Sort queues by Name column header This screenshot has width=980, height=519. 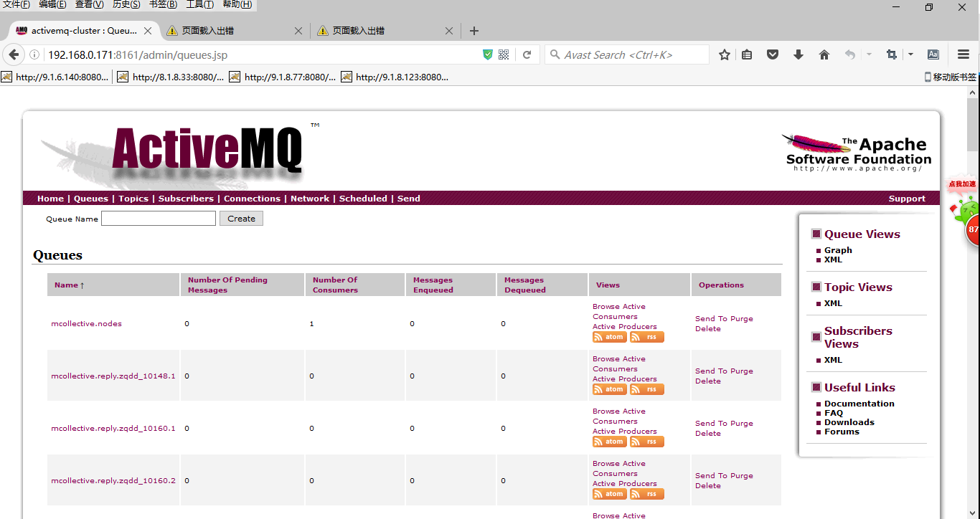70,285
